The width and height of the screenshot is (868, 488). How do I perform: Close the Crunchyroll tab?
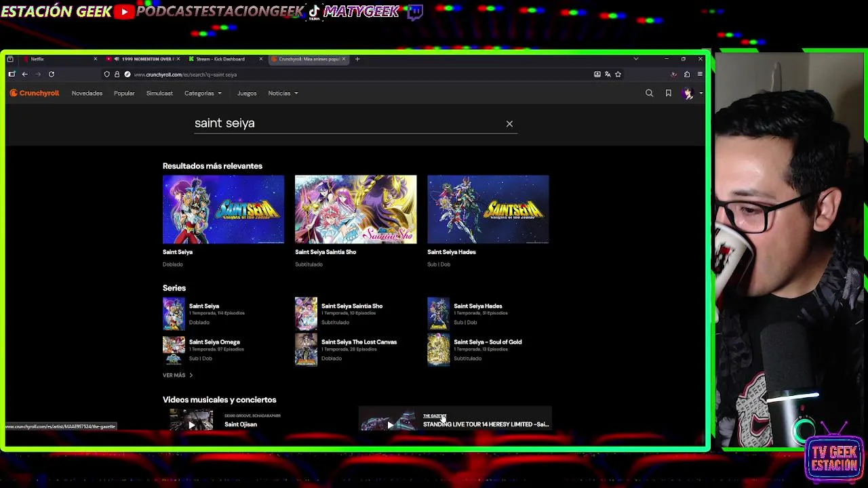tap(344, 59)
